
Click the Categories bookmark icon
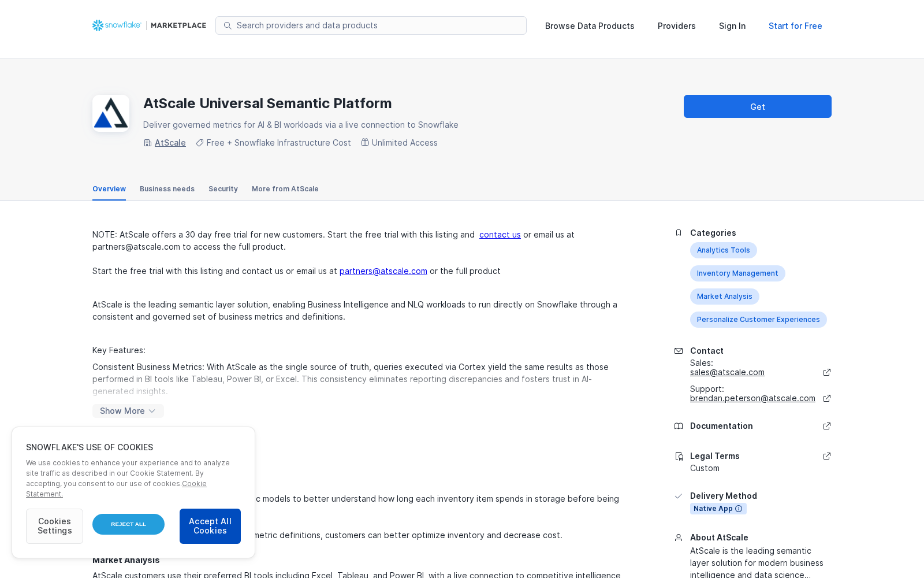[x=679, y=233]
